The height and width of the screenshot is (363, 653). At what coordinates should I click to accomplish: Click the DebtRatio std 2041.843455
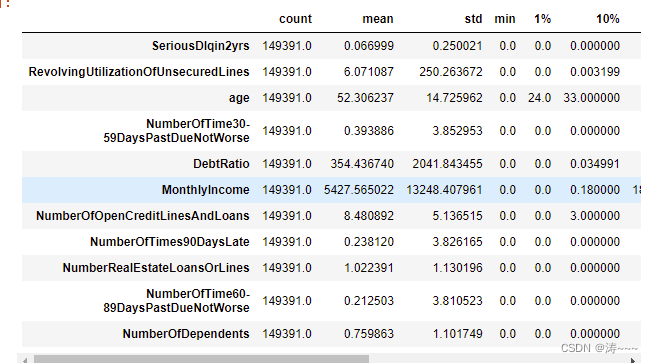(x=447, y=164)
